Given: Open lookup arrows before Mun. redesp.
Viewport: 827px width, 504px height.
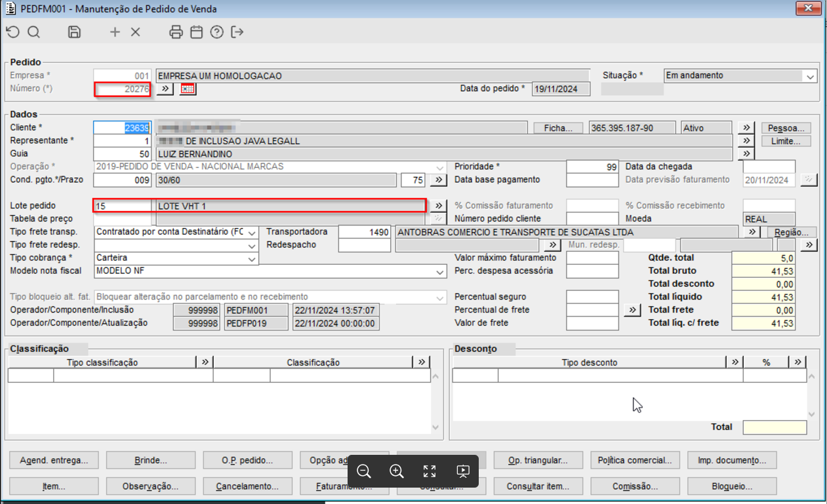Looking at the screenshot, I should [552, 245].
